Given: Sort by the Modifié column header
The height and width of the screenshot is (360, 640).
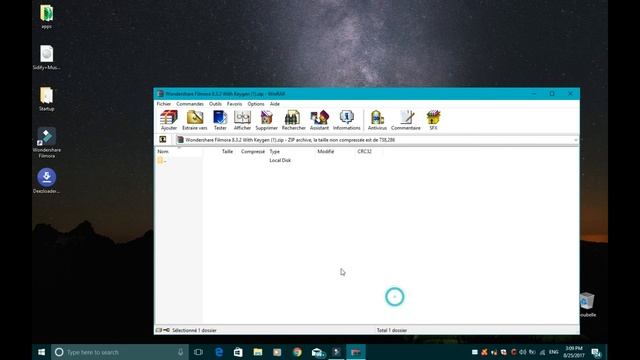Looking at the screenshot, I should click(326, 151).
